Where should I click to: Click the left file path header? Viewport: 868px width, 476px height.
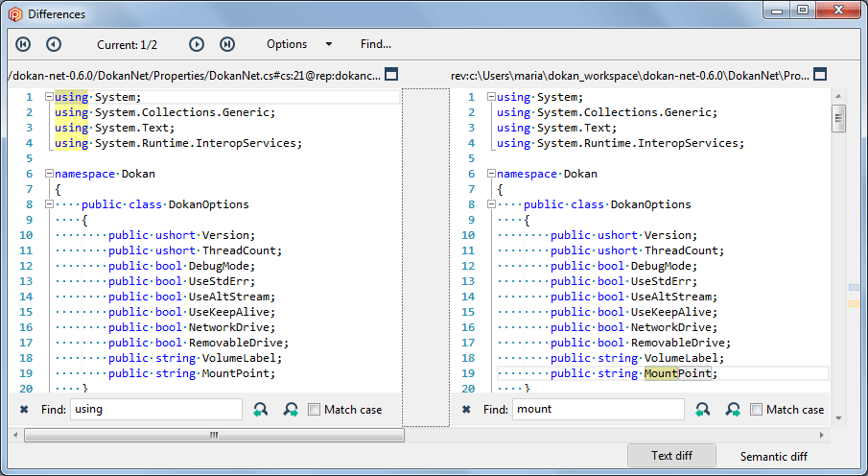[x=195, y=75]
